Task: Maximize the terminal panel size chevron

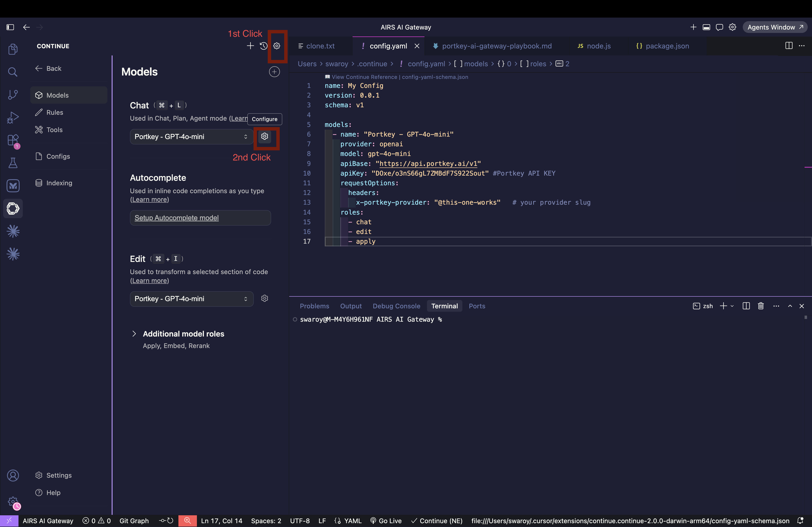Action: 790,306
